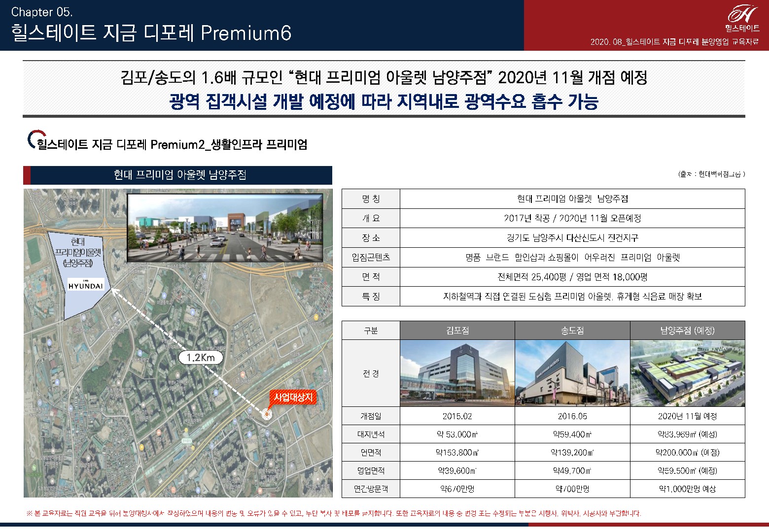This screenshot has width=769, height=532.
Task: Click the 2020. 08 document subtitle text
Action: [x=674, y=42]
